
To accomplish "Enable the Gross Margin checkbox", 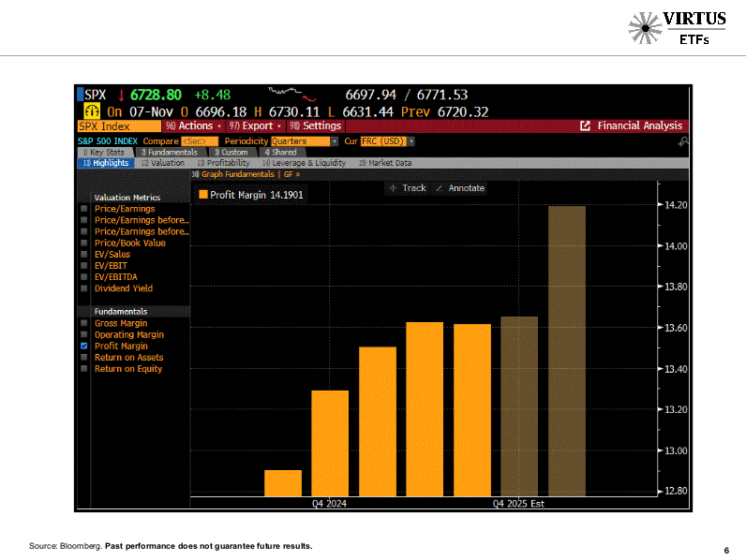I will click(84, 324).
